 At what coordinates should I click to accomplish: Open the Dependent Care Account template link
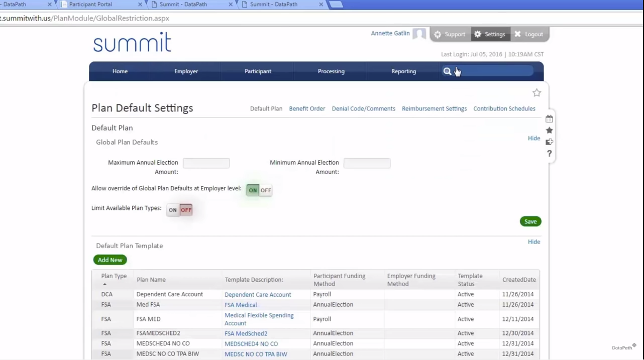coord(258,295)
